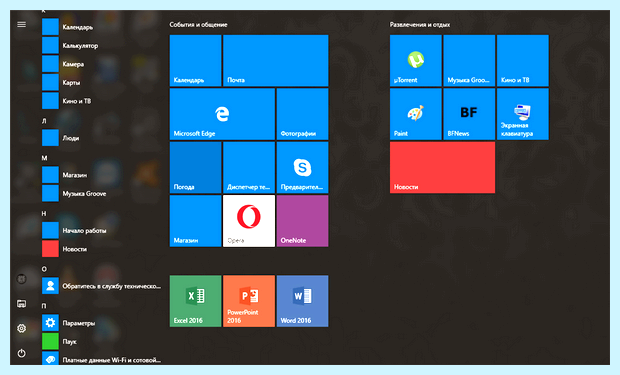Open Settings gear icon in left rail
The image size is (620, 375).
coord(21,328)
